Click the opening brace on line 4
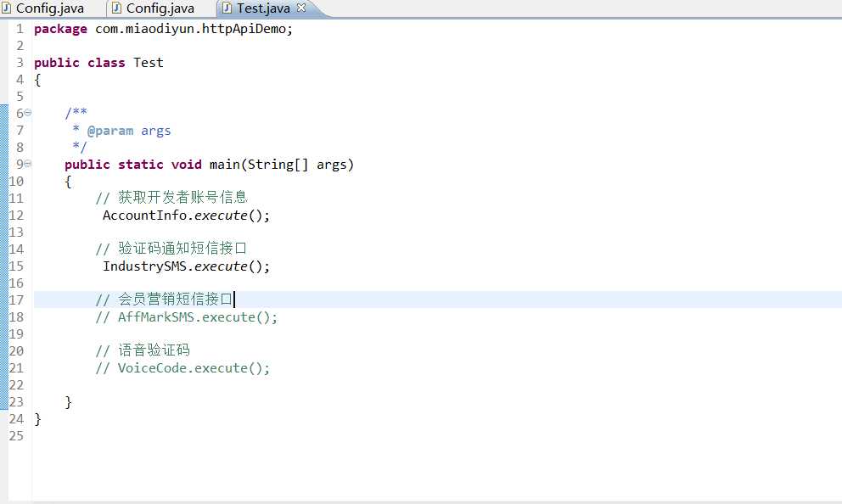This screenshot has width=842, height=504. (x=37, y=80)
